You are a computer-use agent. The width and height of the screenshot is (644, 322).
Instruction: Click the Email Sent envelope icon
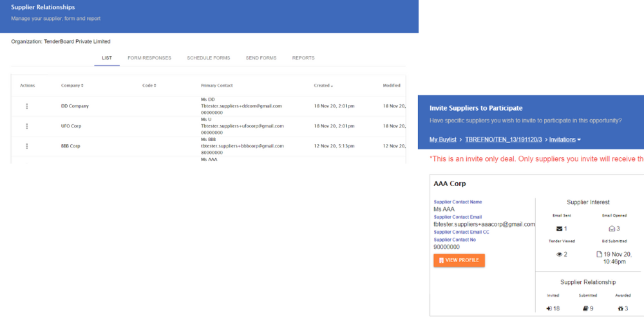(558, 229)
